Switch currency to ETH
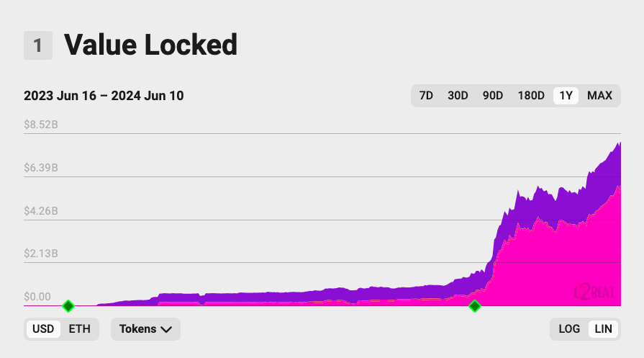 [79, 329]
